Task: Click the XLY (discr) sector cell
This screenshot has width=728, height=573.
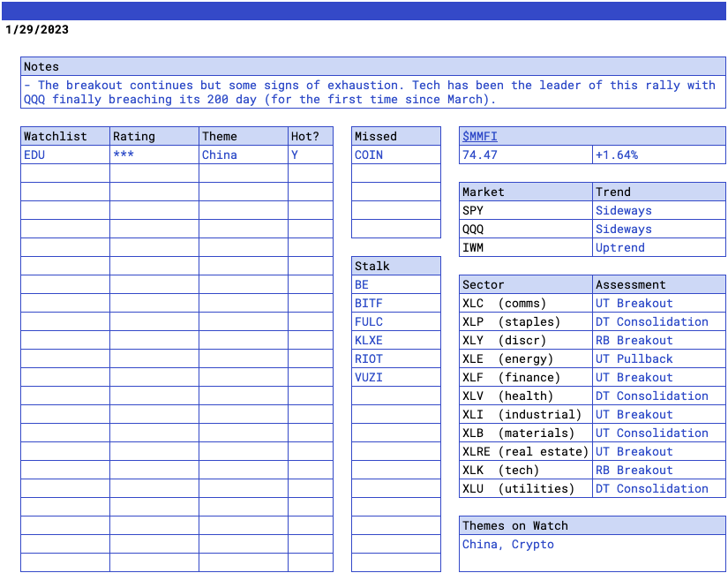Action: point(526,340)
